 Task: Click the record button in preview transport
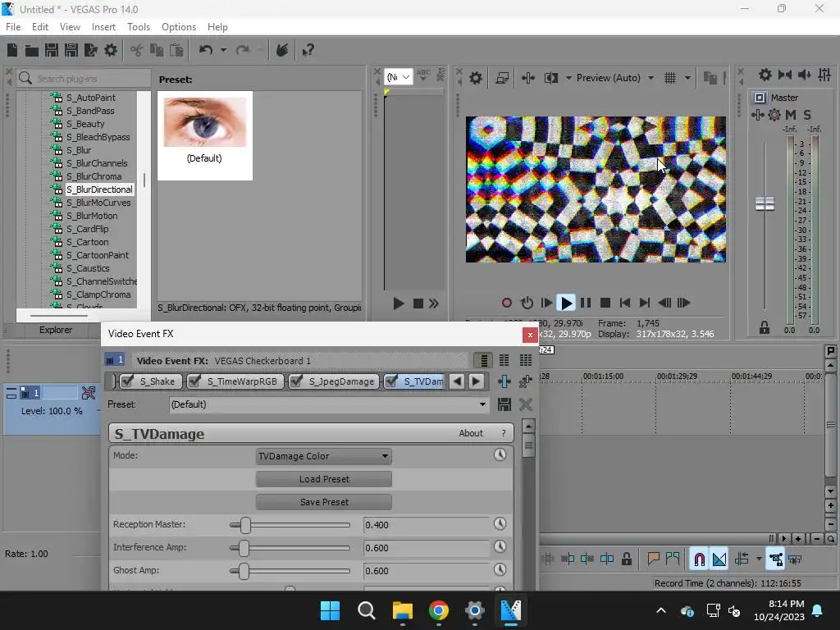507,304
